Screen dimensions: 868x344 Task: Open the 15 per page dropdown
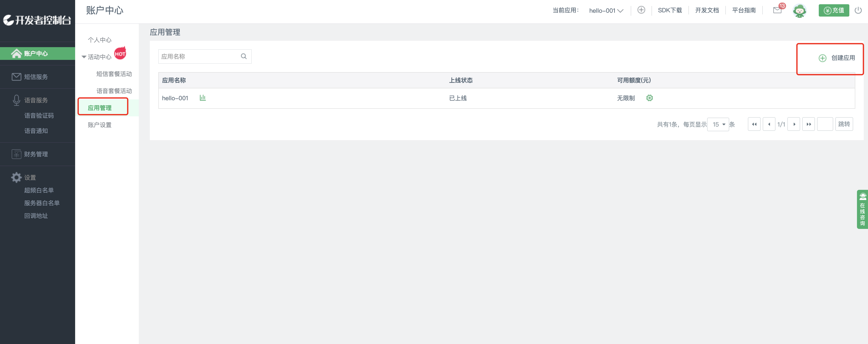pos(718,124)
